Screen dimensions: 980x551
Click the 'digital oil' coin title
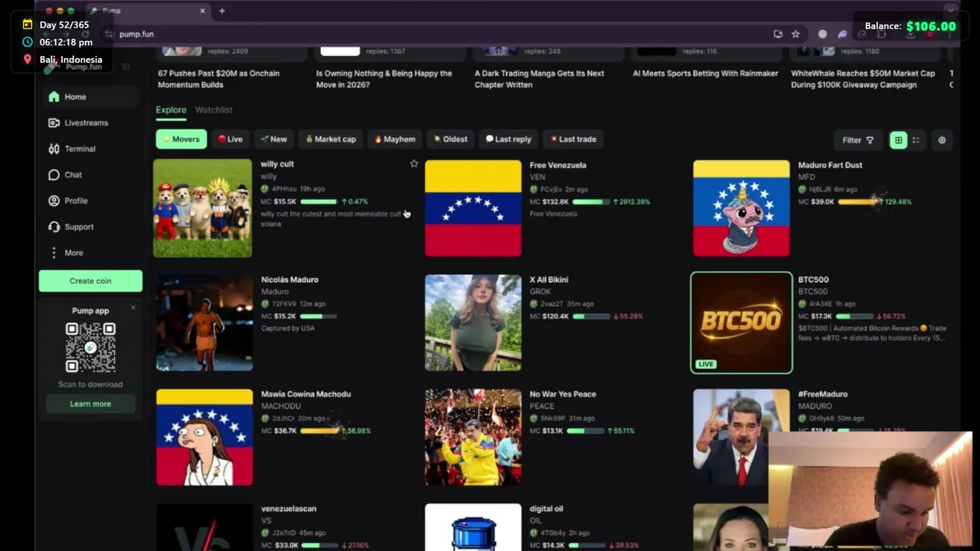pos(546,509)
